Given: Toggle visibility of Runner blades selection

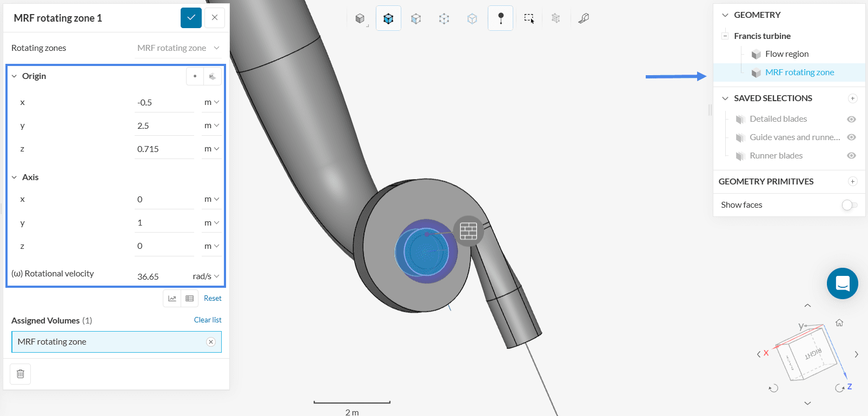Looking at the screenshot, I should (x=851, y=156).
